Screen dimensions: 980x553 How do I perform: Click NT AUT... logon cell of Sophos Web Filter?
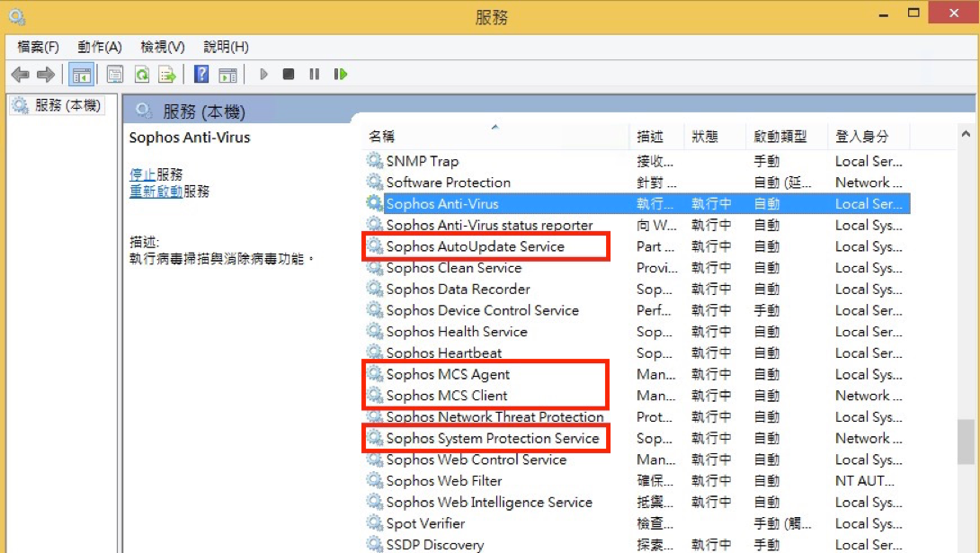click(x=864, y=480)
